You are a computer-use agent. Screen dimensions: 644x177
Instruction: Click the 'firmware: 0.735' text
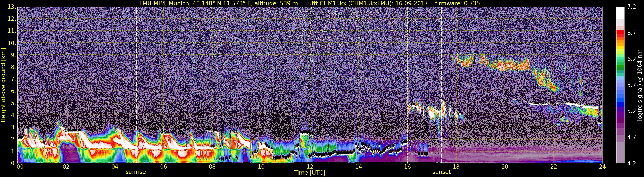pos(457,3)
